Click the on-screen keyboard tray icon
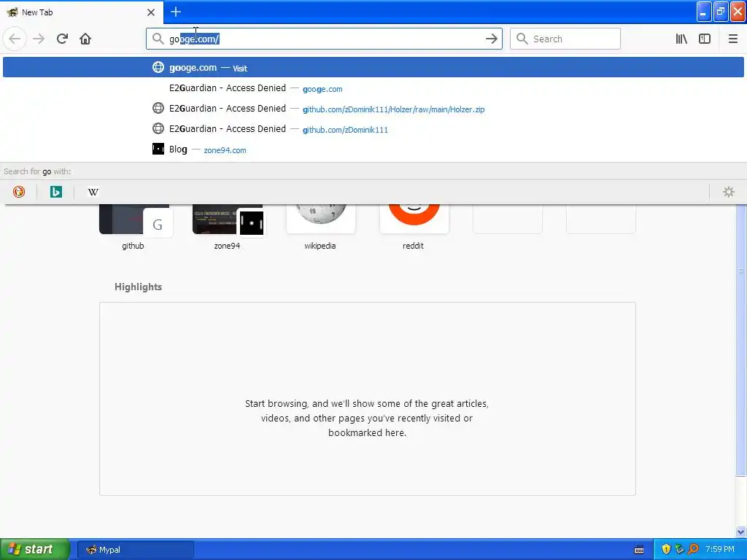The width and height of the screenshot is (747, 560). coord(639,550)
